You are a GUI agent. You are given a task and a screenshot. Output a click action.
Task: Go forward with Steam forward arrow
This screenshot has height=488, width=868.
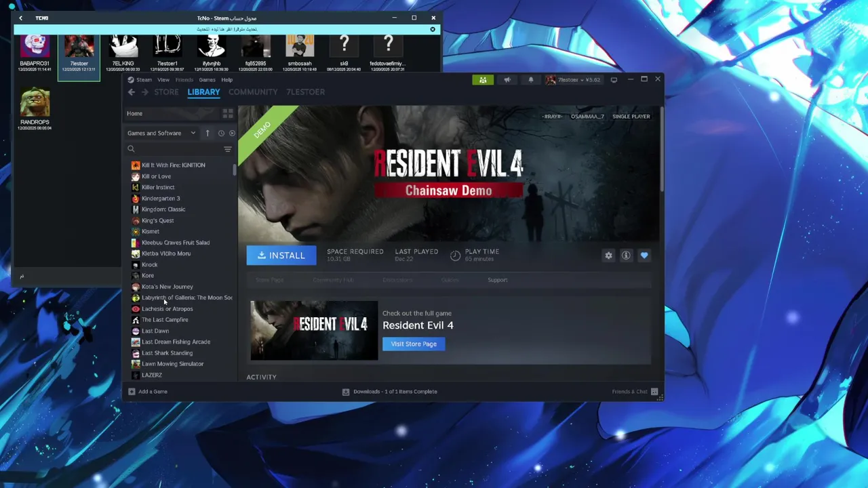(144, 92)
